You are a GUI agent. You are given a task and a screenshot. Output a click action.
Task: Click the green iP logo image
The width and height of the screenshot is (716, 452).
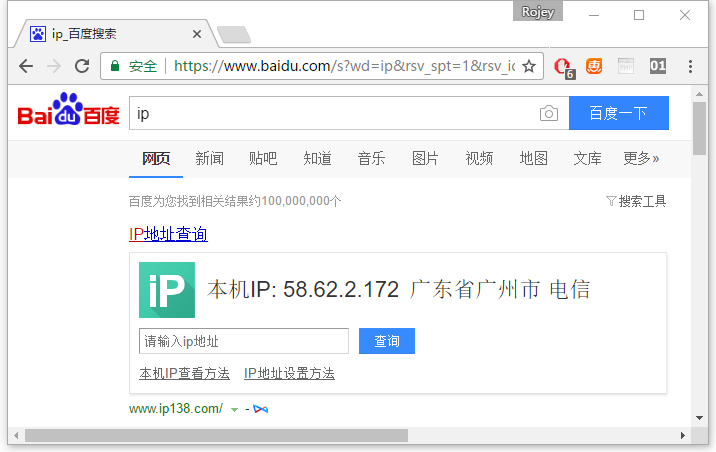tap(167, 290)
